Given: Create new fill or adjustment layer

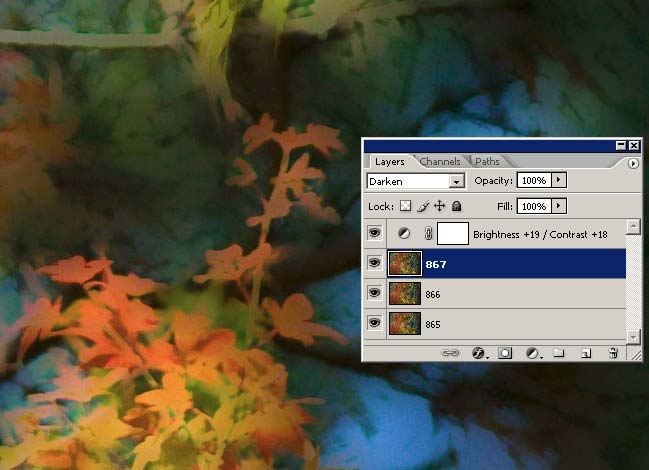Looking at the screenshot, I should (533, 353).
